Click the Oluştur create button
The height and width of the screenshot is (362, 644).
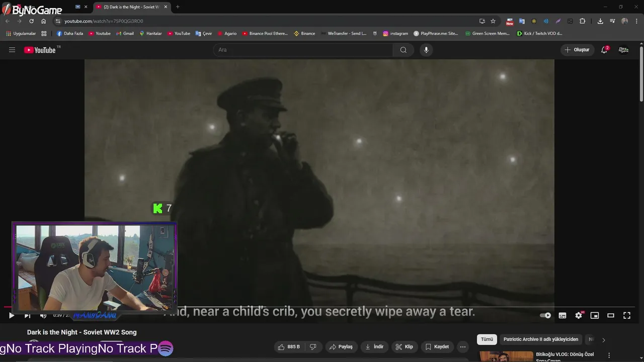[x=578, y=50]
